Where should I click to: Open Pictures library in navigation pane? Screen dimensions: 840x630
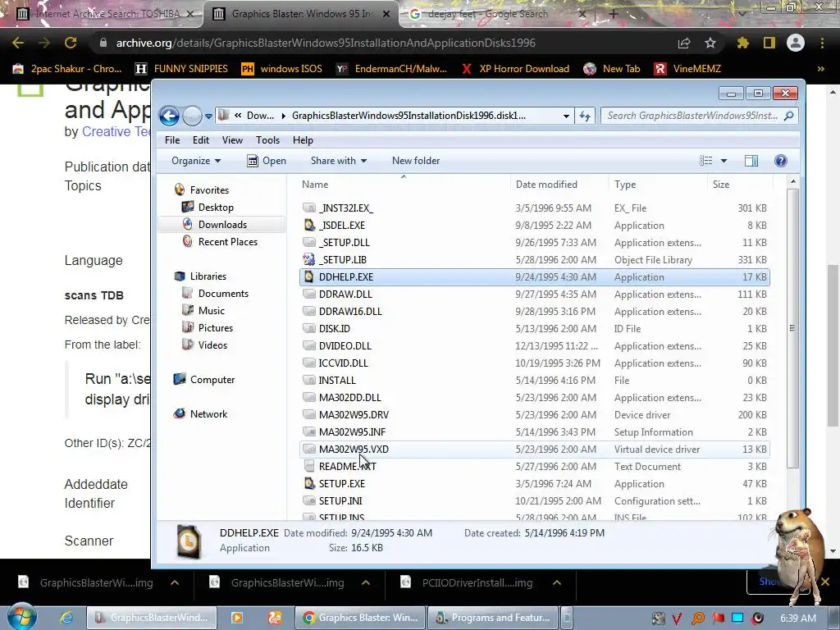[x=215, y=328]
